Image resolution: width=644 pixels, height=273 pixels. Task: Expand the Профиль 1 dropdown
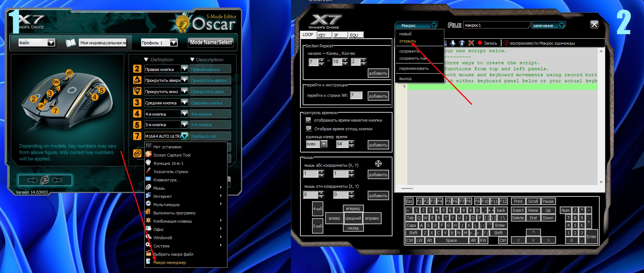pyautogui.click(x=173, y=43)
